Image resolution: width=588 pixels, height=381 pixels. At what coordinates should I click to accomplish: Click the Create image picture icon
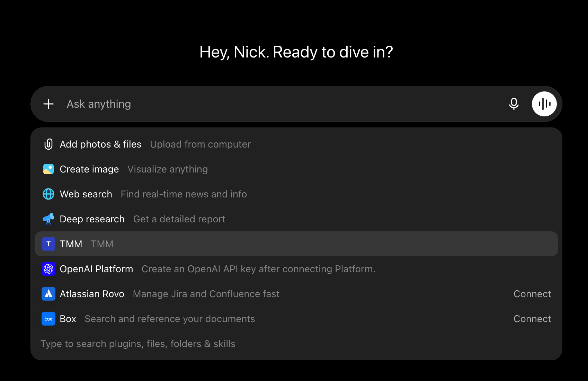click(x=48, y=169)
